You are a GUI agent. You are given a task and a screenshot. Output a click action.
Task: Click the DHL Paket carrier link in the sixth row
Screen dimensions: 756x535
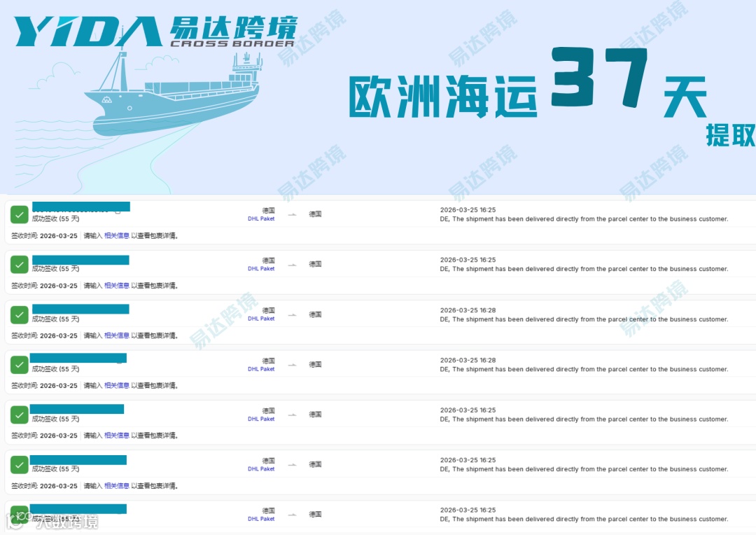point(261,469)
